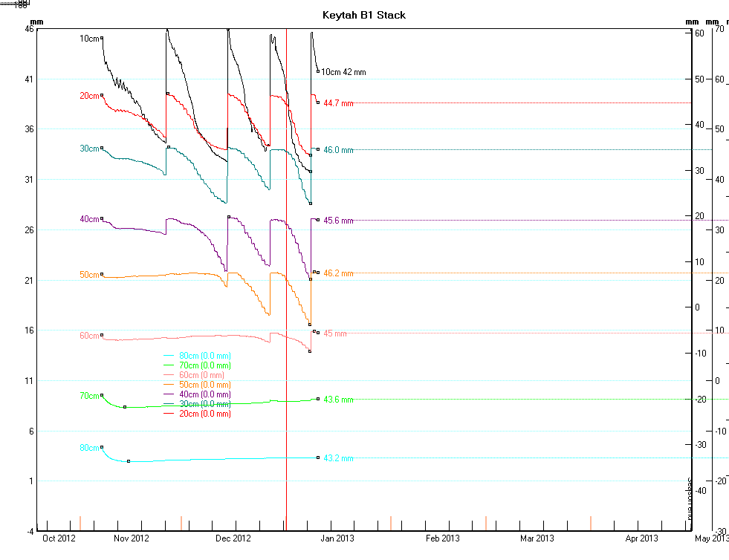Select the 43.6 mm green value label

tap(338, 400)
